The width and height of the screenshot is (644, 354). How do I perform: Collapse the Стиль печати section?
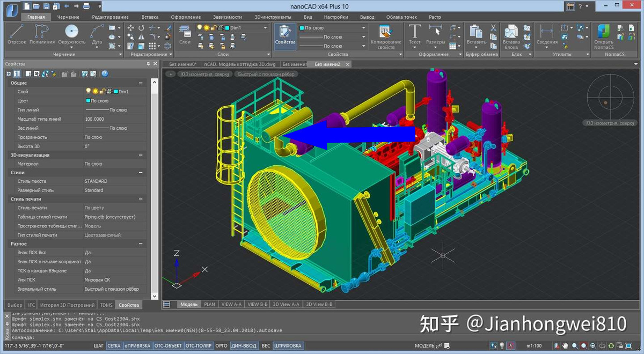tap(141, 199)
